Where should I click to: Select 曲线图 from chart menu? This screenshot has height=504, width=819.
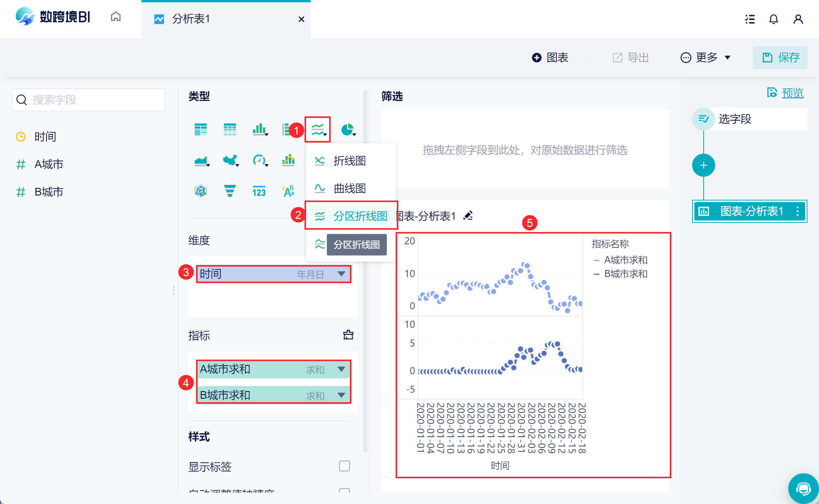349,188
